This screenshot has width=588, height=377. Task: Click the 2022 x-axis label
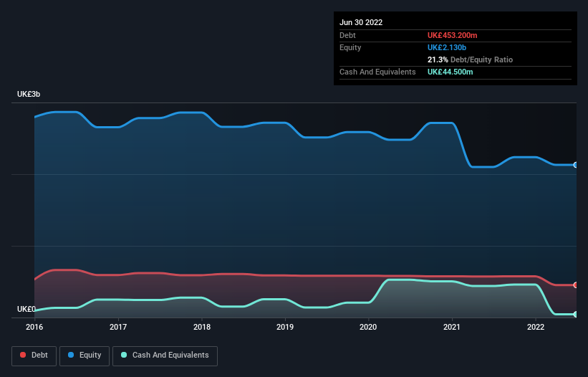pyautogui.click(x=536, y=327)
